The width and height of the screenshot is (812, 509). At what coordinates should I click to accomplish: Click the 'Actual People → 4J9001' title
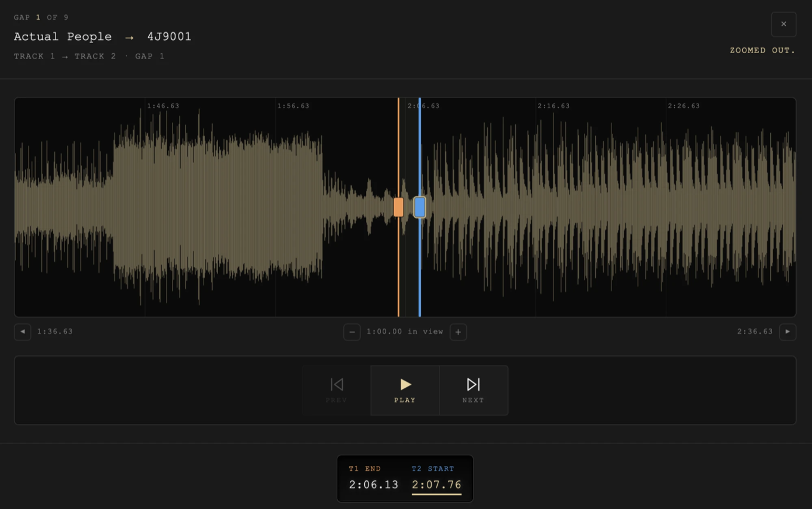pyautogui.click(x=103, y=36)
